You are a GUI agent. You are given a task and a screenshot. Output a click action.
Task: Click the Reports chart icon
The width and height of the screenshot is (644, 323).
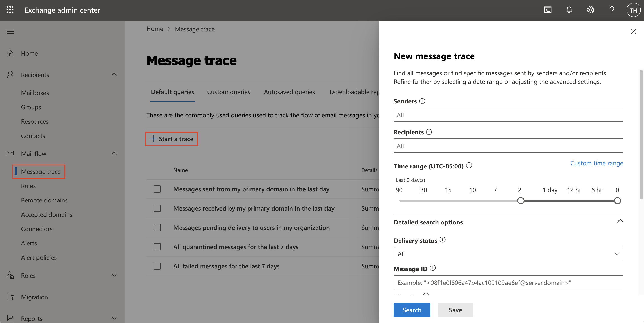(10, 318)
